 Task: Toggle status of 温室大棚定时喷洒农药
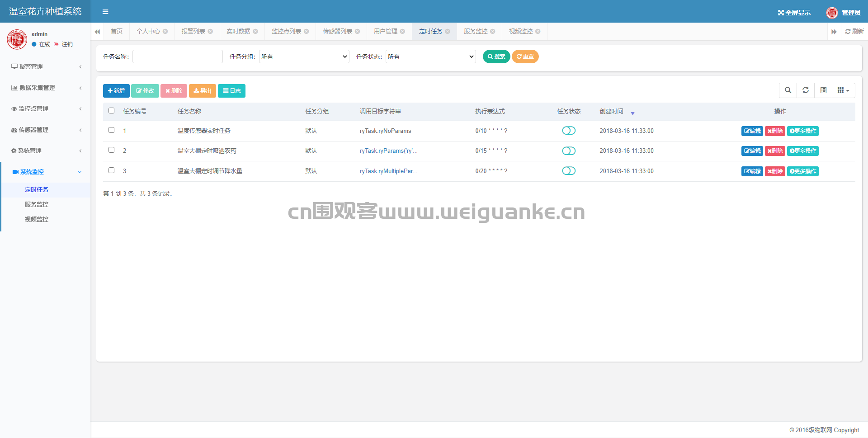pyautogui.click(x=569, y=151)
